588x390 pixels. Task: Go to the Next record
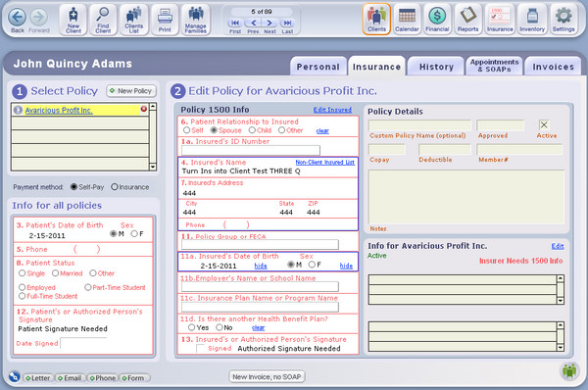pos(269,23)
